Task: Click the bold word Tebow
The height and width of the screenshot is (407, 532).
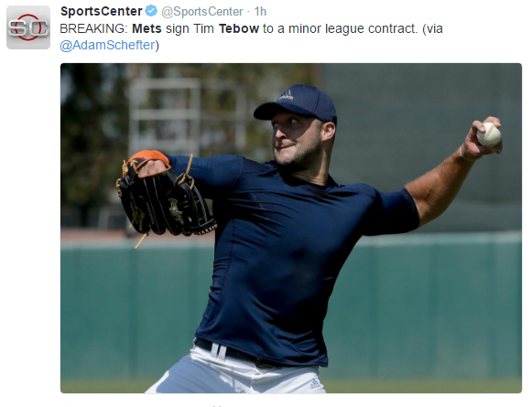Action: (239, 28)
